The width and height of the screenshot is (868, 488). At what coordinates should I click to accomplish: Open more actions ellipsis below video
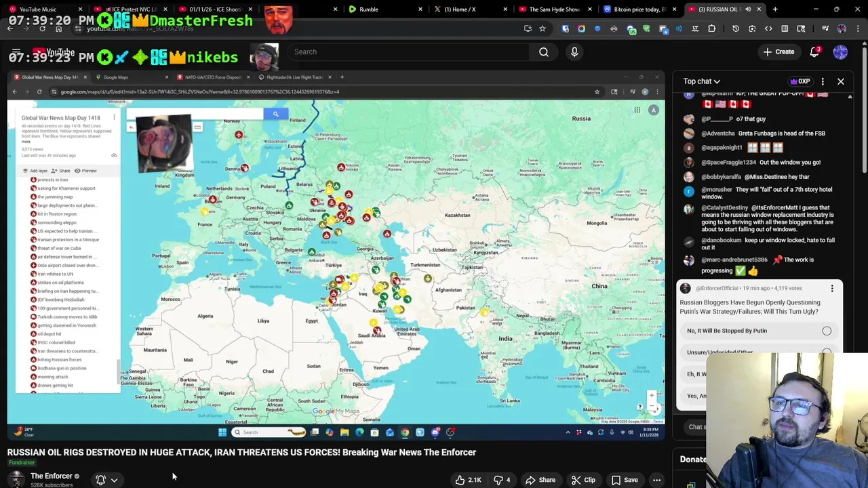(656, 480)
